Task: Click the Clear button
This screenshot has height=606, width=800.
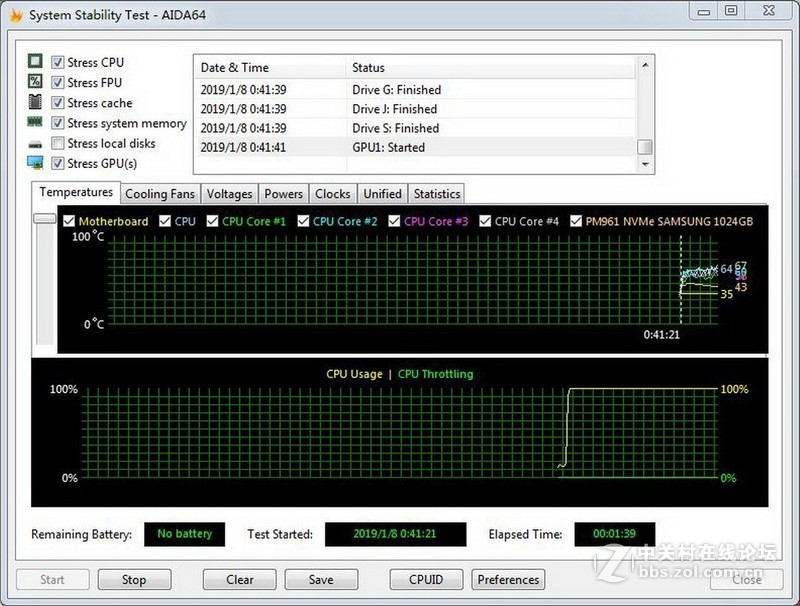Action: coord(239,579)
